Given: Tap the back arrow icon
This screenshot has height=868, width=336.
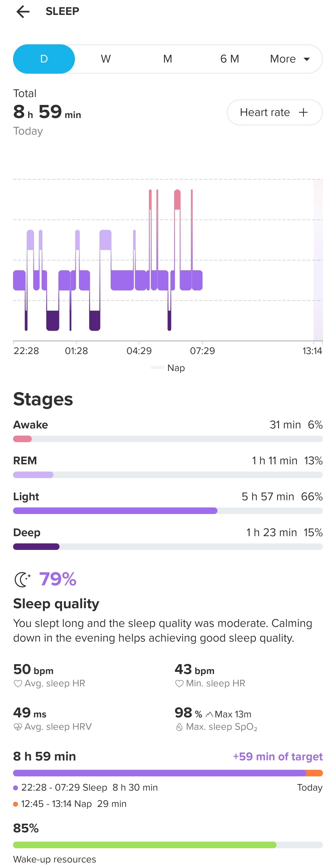Looking at the screenshot, I should tap(23, 12).
